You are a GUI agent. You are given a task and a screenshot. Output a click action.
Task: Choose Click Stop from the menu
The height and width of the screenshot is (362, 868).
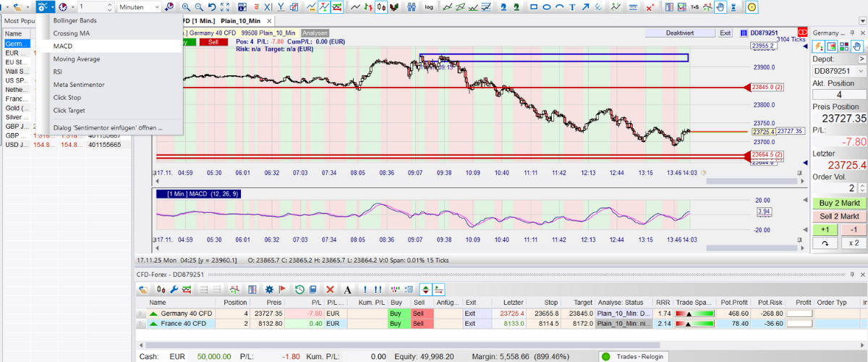click(67, 98)
